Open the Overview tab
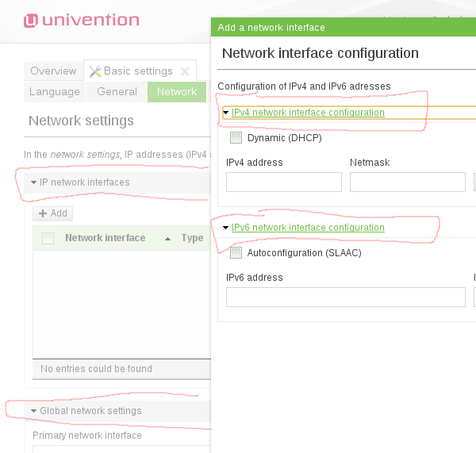 point(53,71)
